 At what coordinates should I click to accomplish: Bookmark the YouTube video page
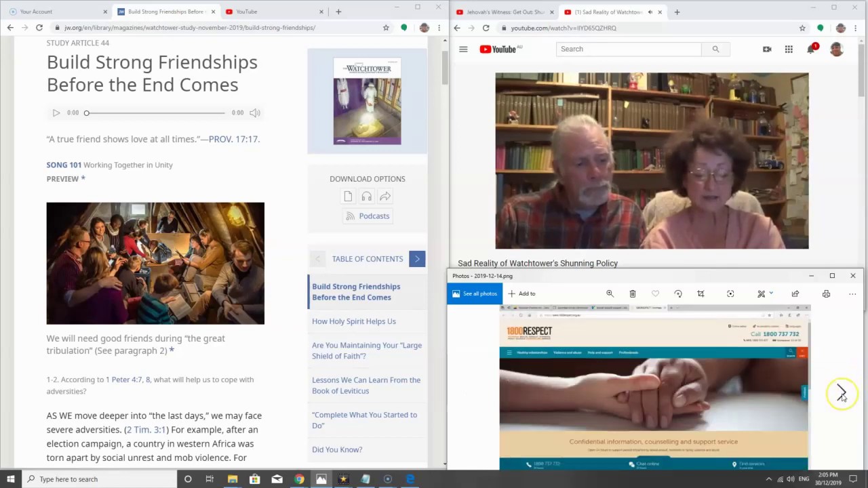point(802,28)
